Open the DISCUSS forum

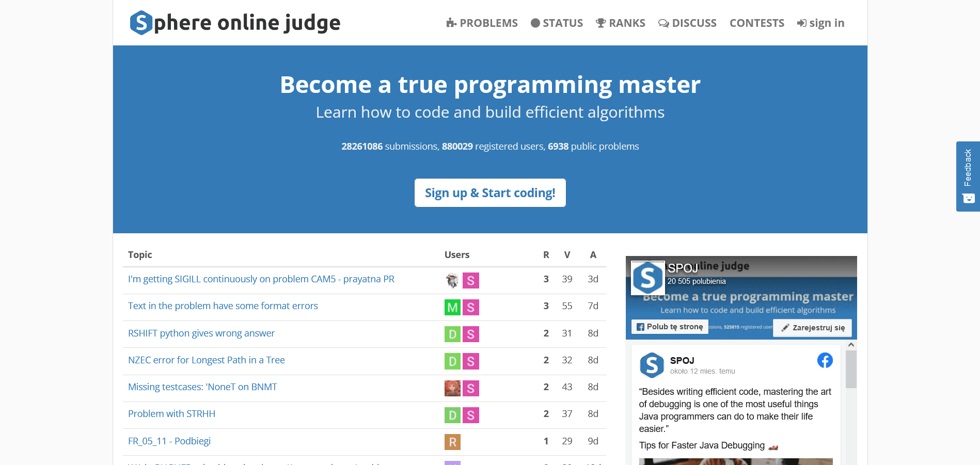coord(687,23)
